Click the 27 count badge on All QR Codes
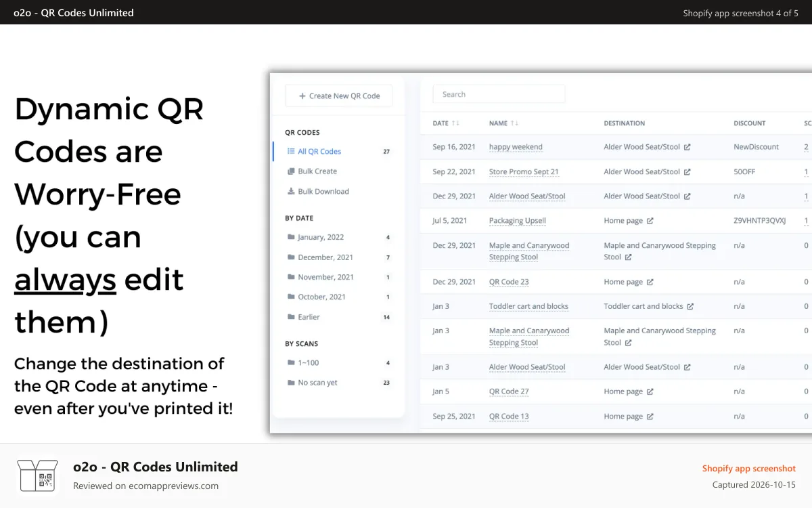Viewport: 812px width, 508px height. (386, 152)
